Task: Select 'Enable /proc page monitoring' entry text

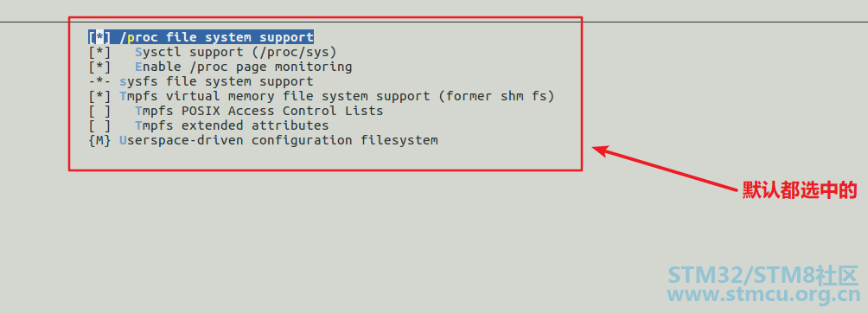Action: point(244,67)
